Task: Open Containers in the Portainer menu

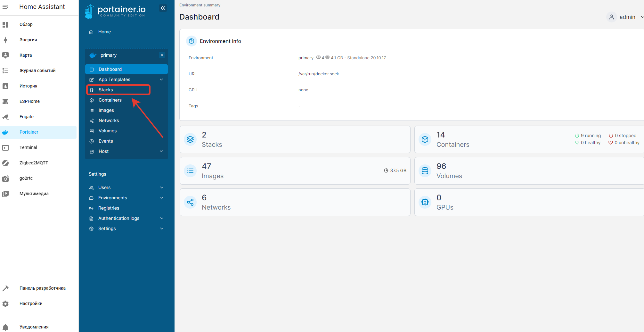Action: [110, 100]
